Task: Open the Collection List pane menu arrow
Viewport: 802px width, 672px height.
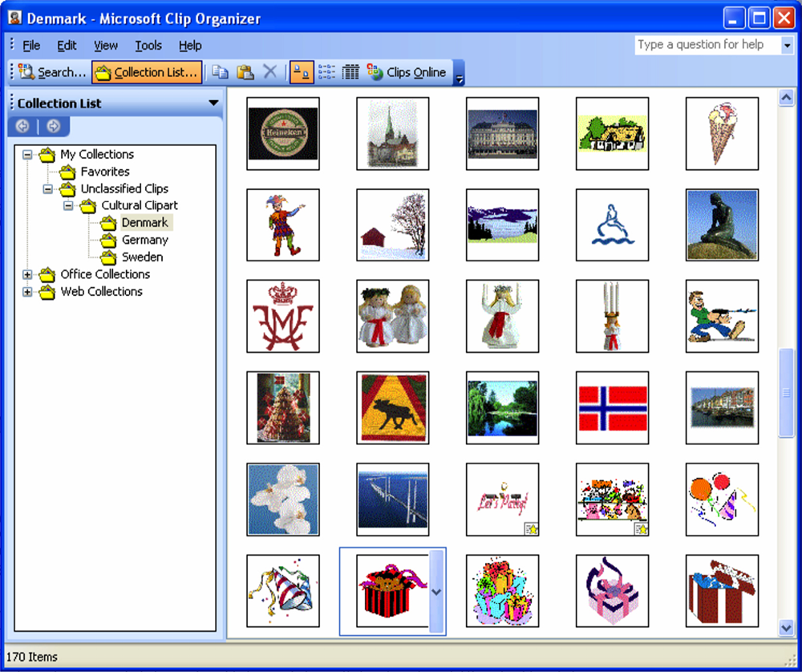Action: [213, 103]
